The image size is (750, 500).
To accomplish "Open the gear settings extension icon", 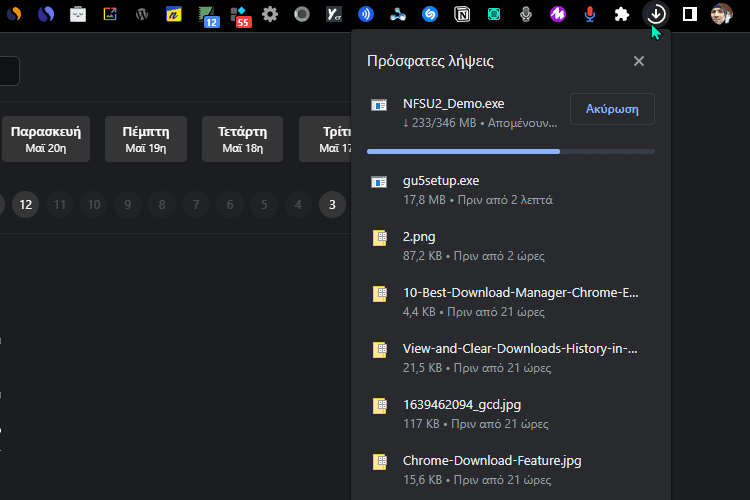I will pyautogui.click(x=270, y=14).
